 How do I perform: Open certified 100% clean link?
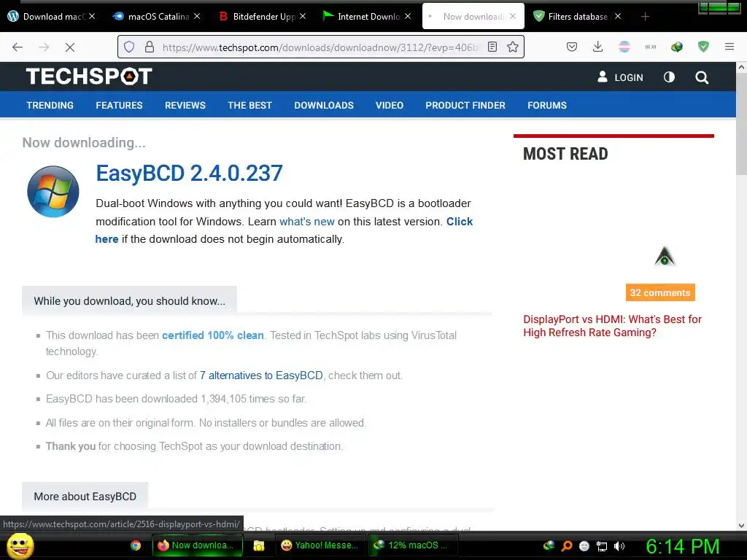(213, 335)
